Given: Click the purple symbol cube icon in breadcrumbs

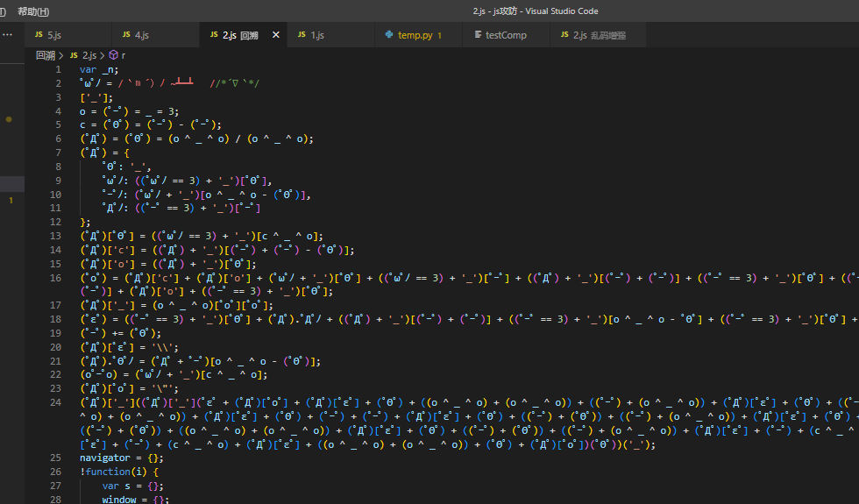Looking at the screenshot, I should [113, 54].
